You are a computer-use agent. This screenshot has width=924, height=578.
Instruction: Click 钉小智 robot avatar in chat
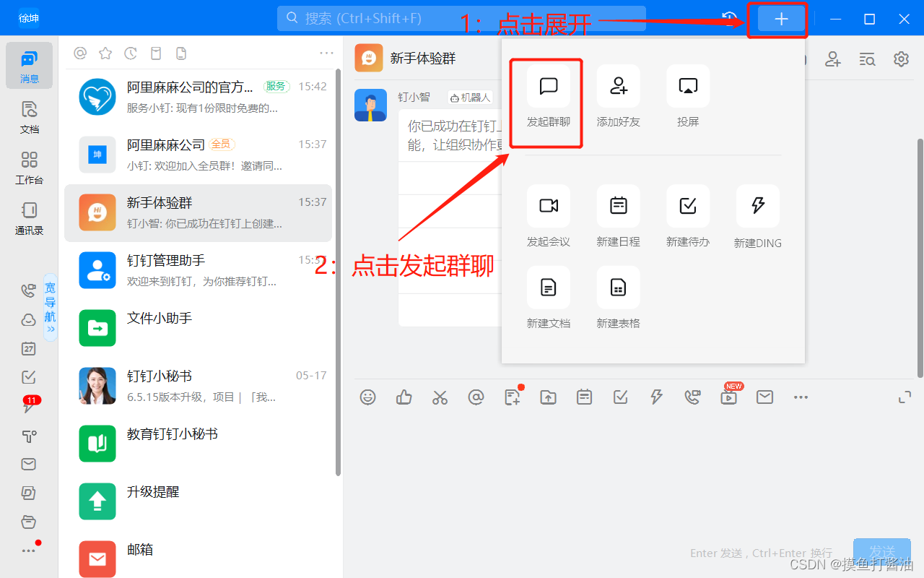(x=370, y=105)
